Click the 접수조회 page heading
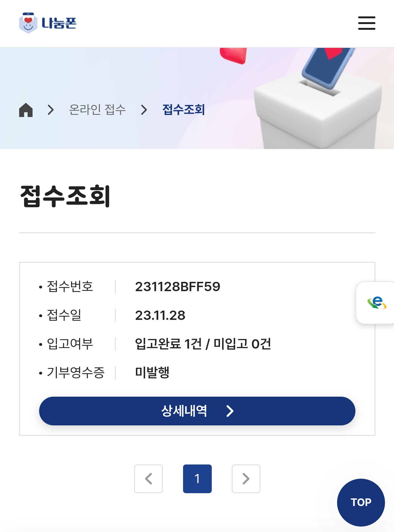Viewport: 394px width, 532px height. point(65,196)
